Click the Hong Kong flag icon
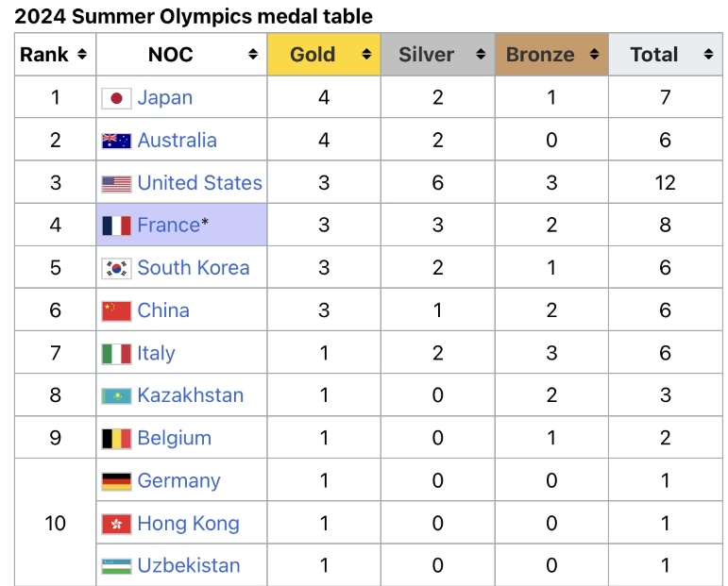This screenshot has height=586, width=728. tap(116, 525)
